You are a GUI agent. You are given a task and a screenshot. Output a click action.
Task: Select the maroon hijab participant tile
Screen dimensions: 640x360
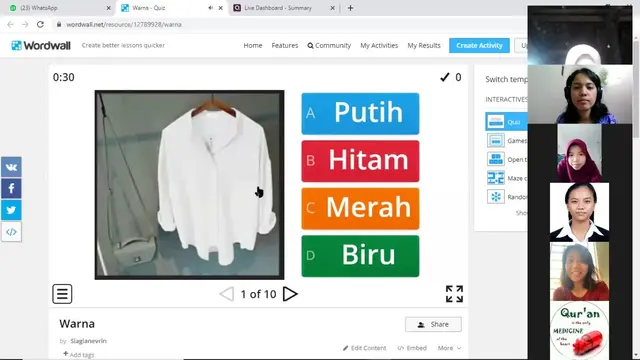(x=579, y=153)
